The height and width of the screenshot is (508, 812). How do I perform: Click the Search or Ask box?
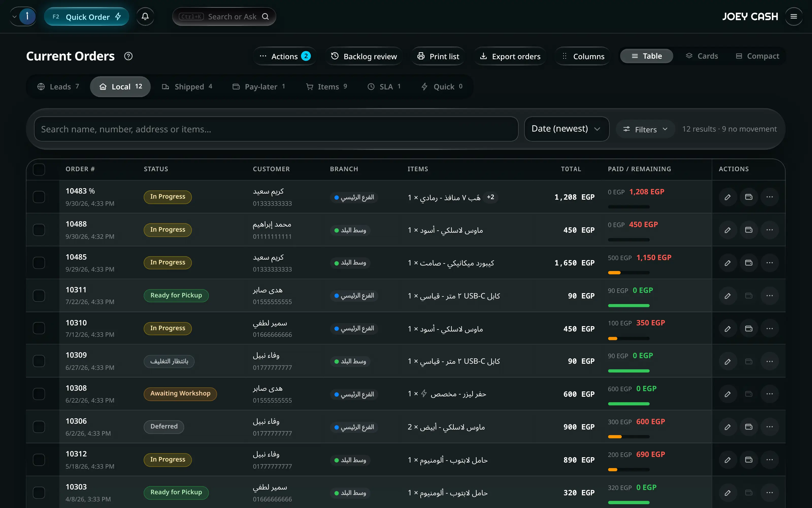[224, 17]
